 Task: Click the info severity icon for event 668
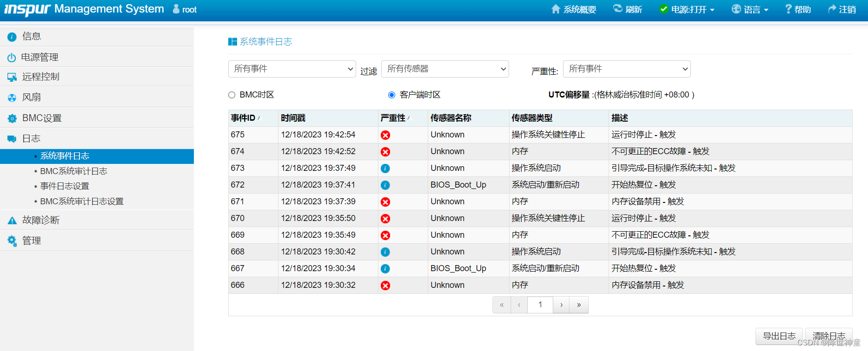coord(385,252)
